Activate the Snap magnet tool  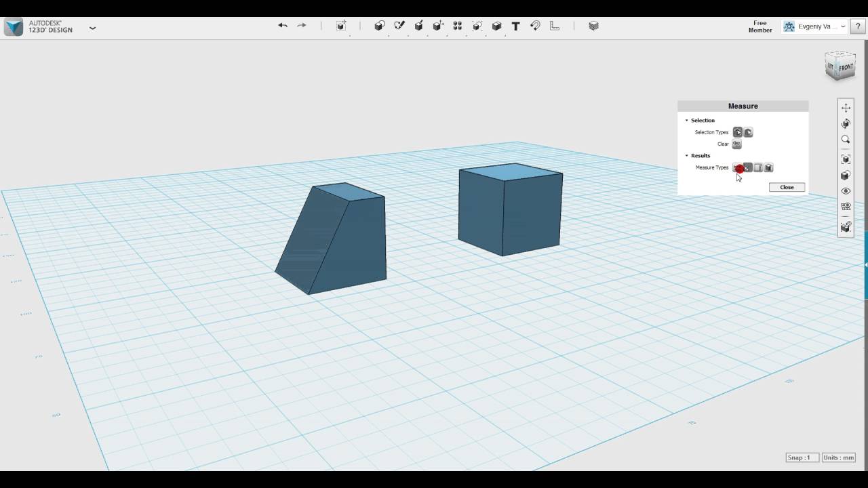(535, 26)
